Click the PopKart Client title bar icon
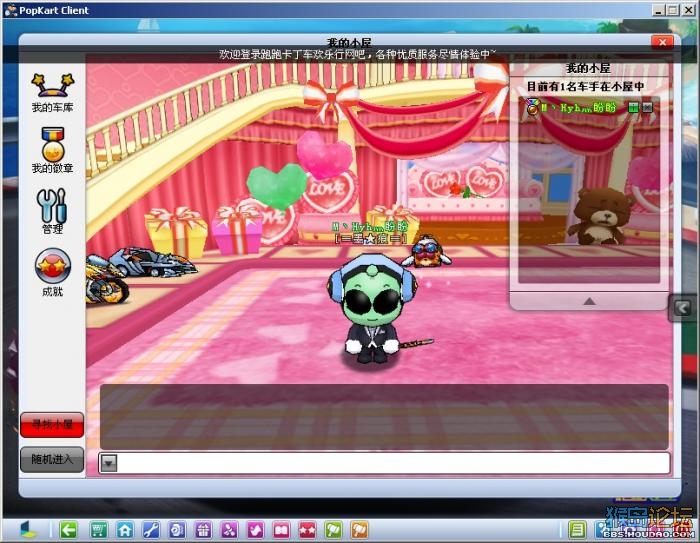Viewport: 700px width, 543px height. [10, 10]
